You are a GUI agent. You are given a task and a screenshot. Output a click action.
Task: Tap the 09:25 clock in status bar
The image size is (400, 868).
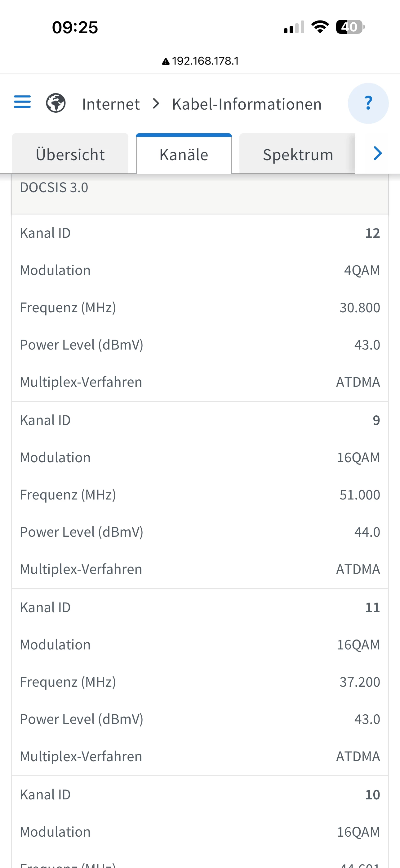[x=75, y=27]
